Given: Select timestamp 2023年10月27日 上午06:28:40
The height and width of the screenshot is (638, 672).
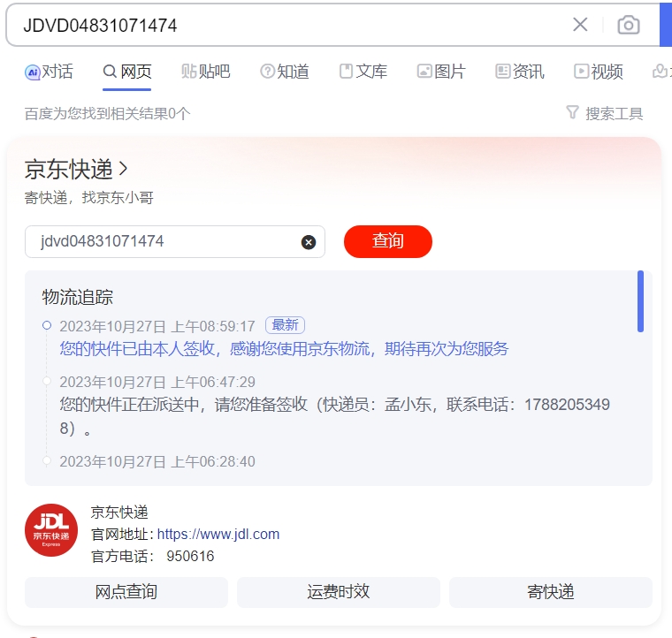Looking at the screenshot, I should pyautogui.click(x=157, y=461).
